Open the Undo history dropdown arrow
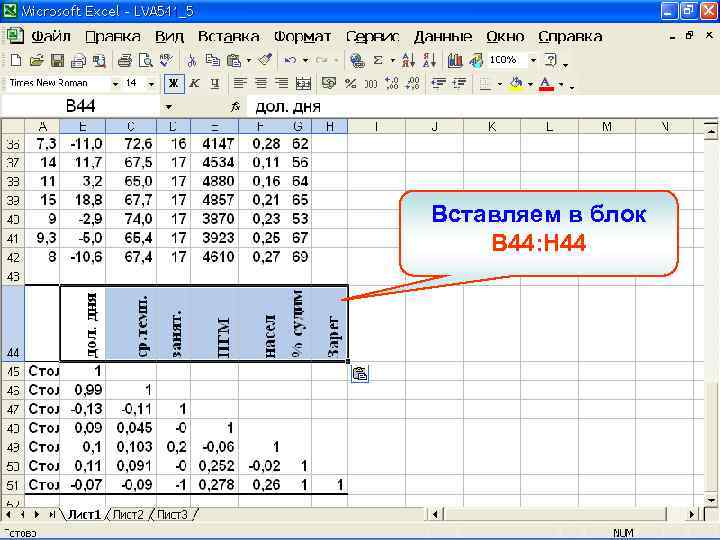 click(305, 60)
